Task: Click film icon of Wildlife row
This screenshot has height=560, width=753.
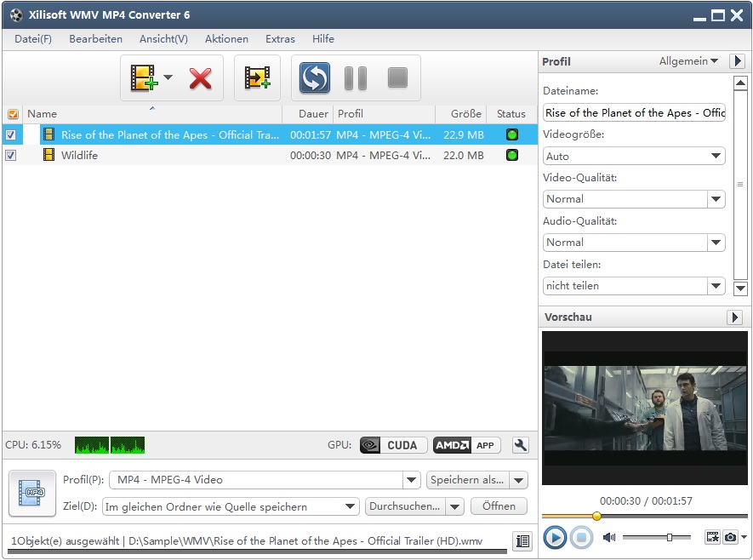Action: click(48, 155)
